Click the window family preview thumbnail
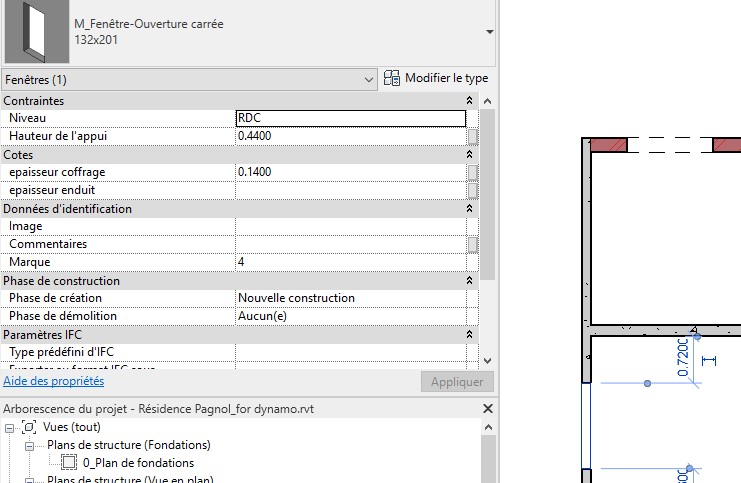 (x=37, y=31)
